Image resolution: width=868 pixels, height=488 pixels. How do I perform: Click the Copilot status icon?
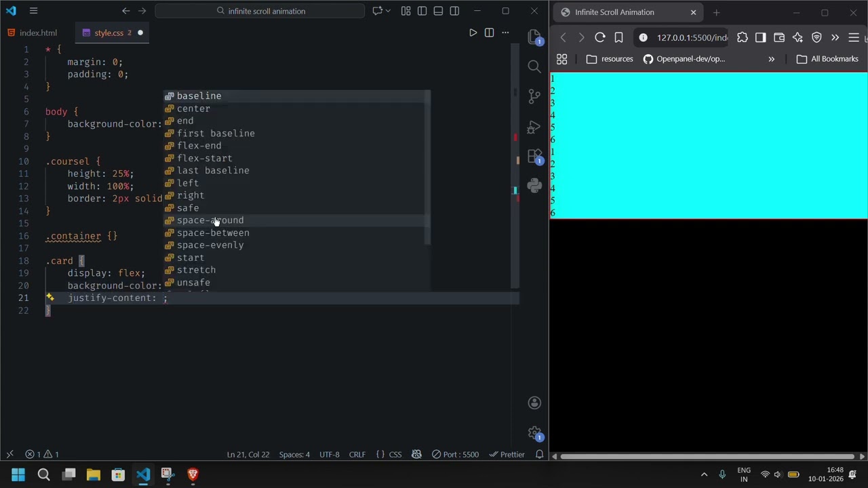click(417, 454)
